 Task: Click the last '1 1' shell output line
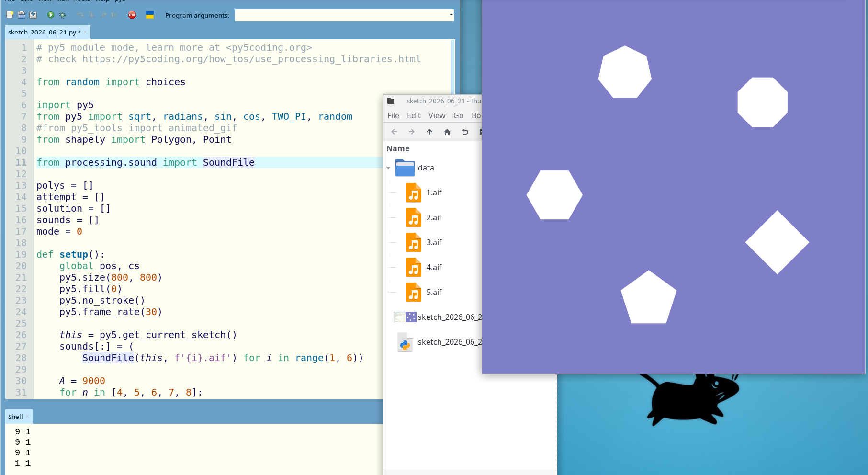click(23, 463)
